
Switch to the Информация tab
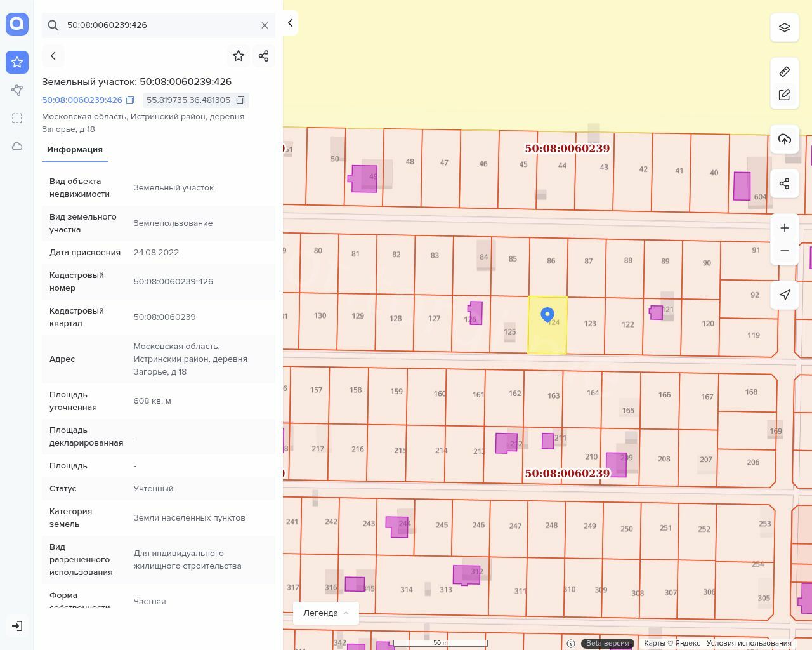pos(74,150)
